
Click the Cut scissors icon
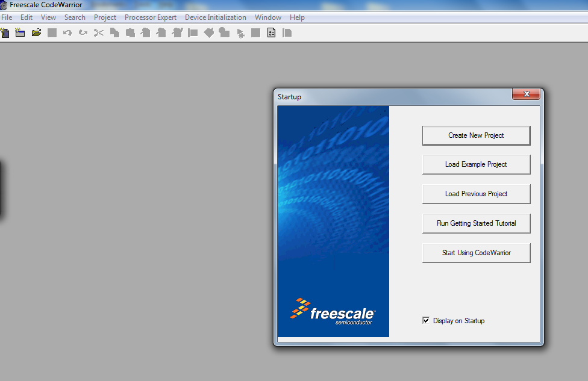coord(99,33)
